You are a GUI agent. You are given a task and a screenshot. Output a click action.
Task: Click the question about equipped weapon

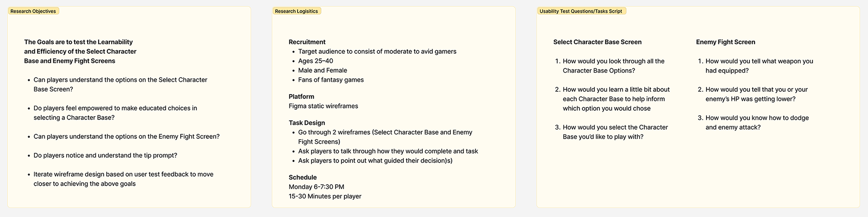tap(759, 66)
